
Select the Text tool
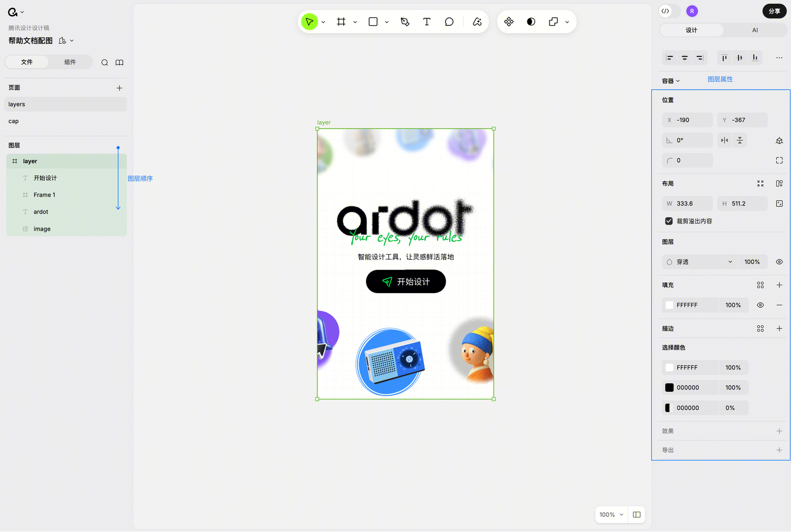(427, 22)
